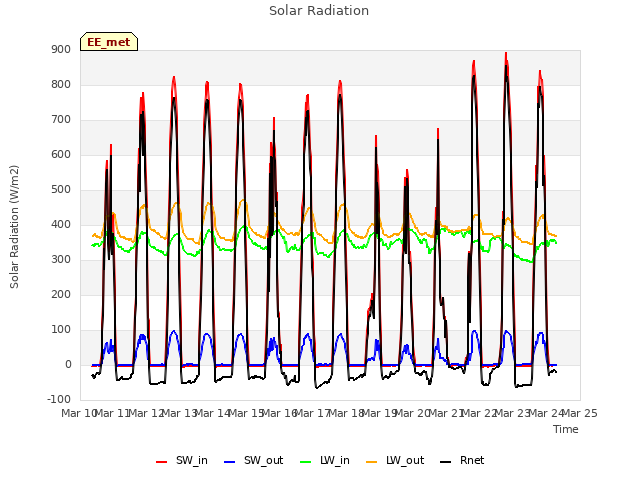
Task: Click the black Rnet legend color marker
Action: coord(446,462)
